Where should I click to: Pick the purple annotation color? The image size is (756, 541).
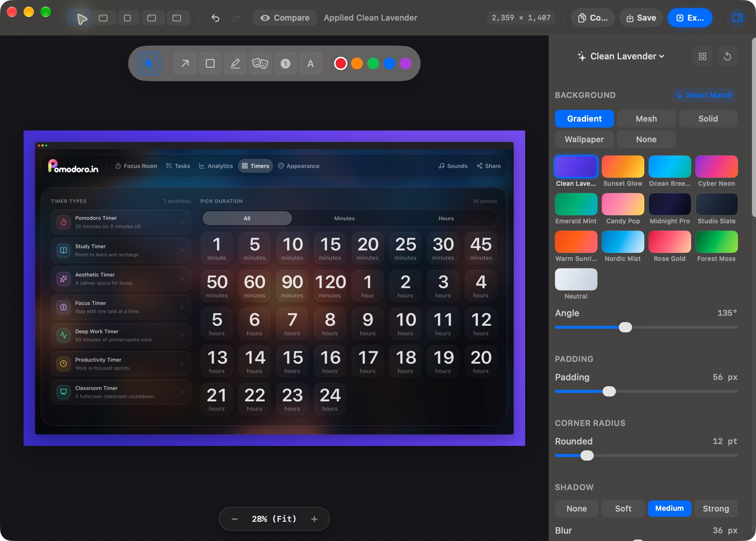pyautogui.click(x=405, y=64)
